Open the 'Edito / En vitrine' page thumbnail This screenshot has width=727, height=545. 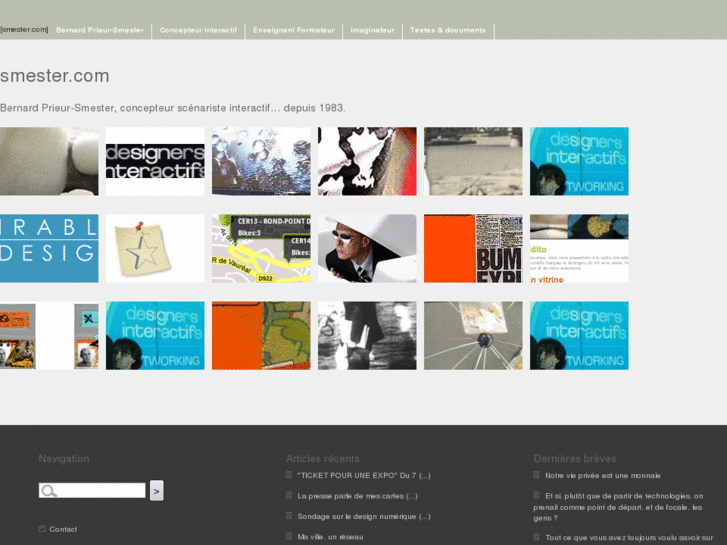pos(579,248)
